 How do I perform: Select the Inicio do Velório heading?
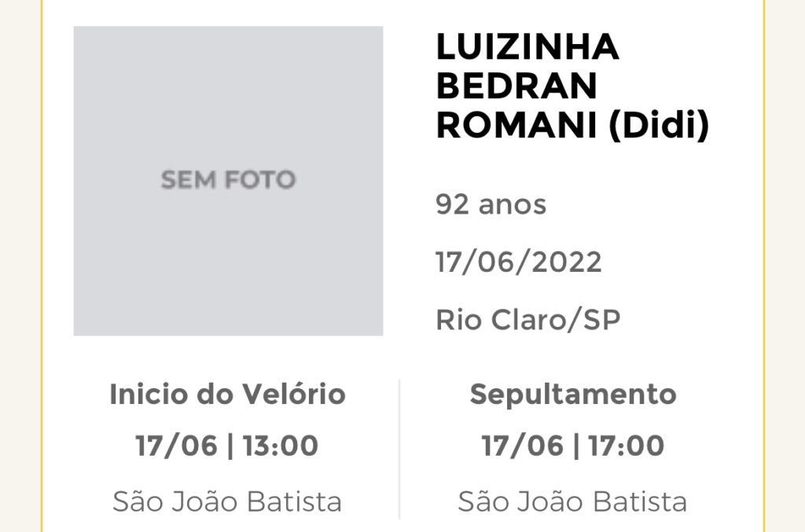click(227, 394)
